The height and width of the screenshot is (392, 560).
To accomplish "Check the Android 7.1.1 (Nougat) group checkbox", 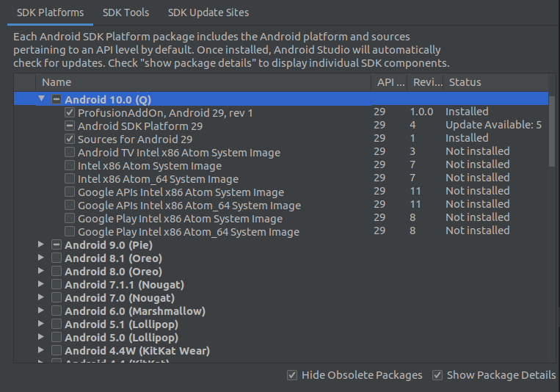I will [x=57, y=285].
